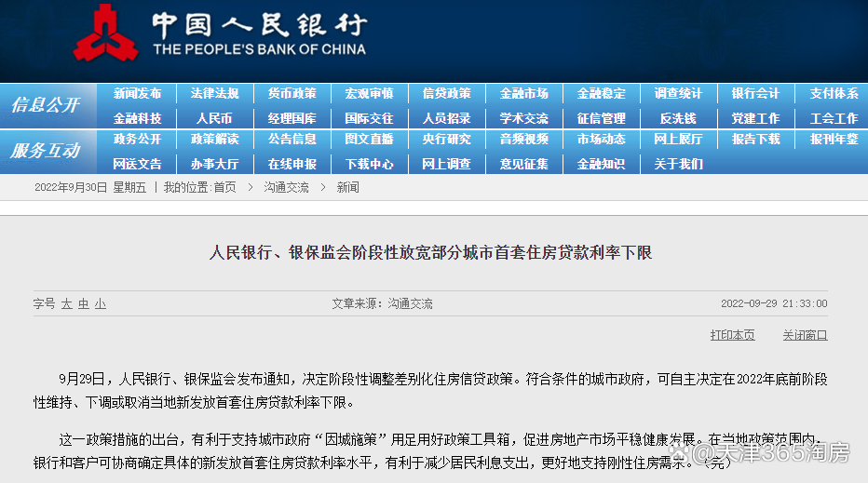Screen dimensions: 868x483
Task: Go to the 宏观审慎 section
Action: pos(369,93)
